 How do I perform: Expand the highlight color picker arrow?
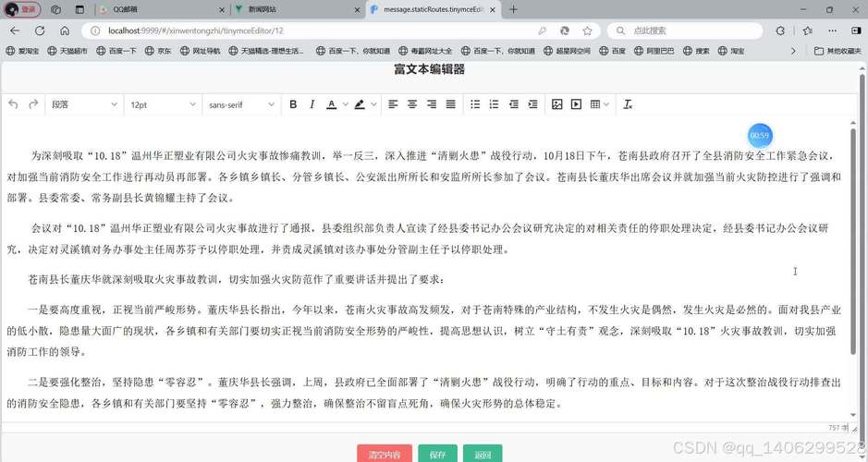click(373, 104)
